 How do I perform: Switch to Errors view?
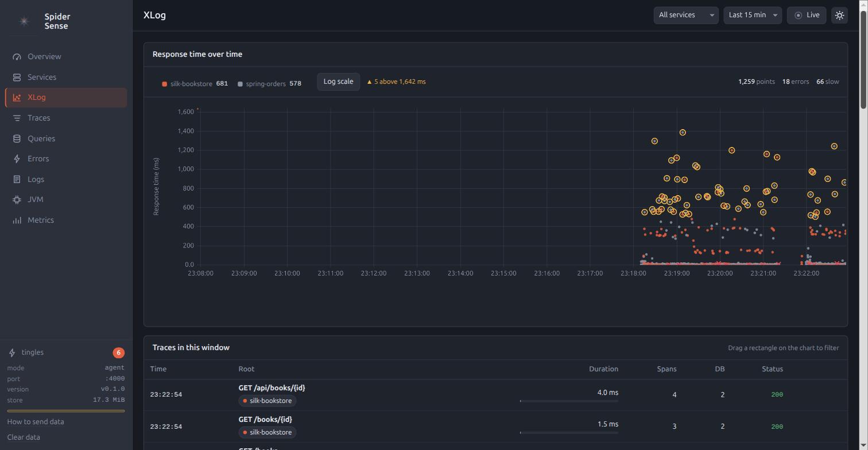pos(66,158)
